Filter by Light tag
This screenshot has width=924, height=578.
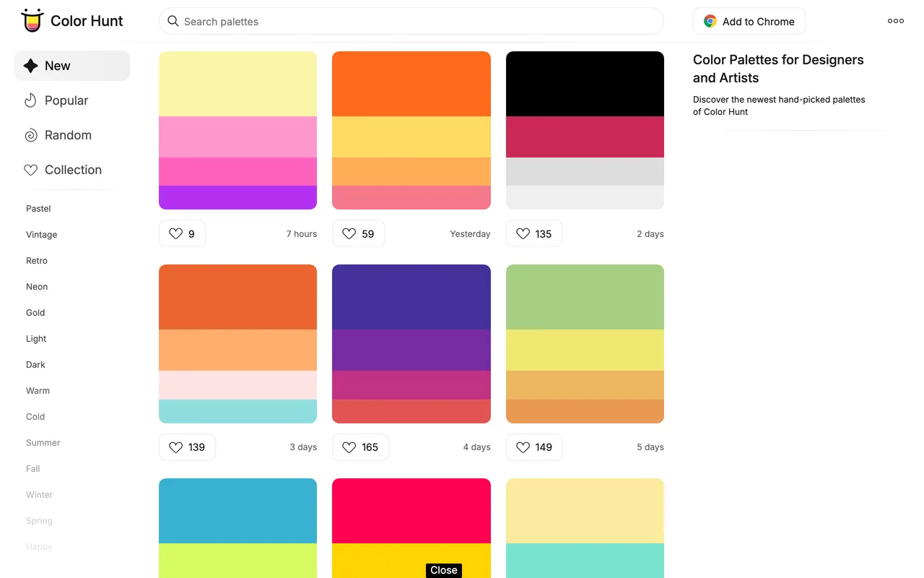tap(36, 338)
